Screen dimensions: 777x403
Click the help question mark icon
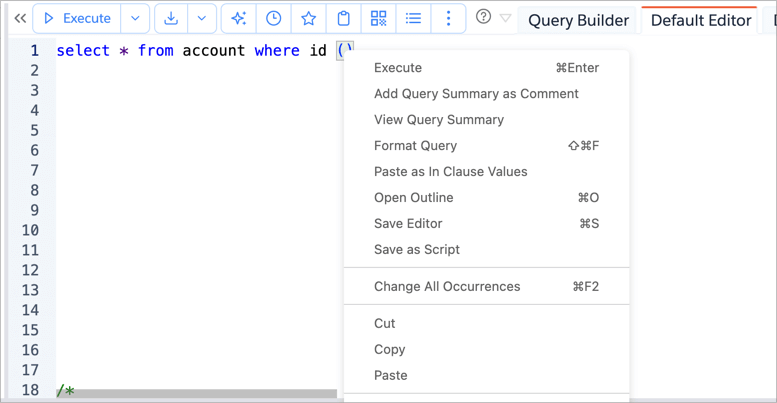coord(483,17)
